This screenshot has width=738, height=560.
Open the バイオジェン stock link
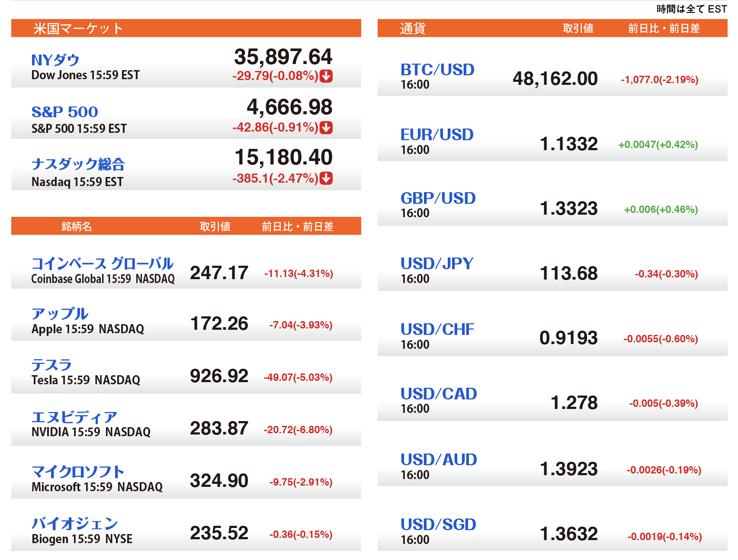click(75, 524)
